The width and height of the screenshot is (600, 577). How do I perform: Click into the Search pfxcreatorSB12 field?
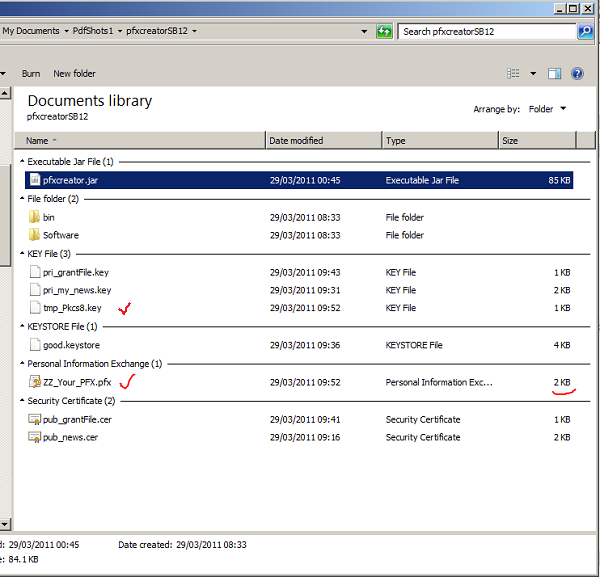click(x=485, y=32)
